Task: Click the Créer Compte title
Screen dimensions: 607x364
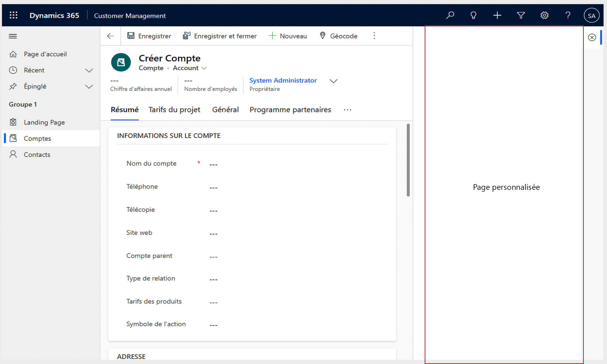Action: 170,58
